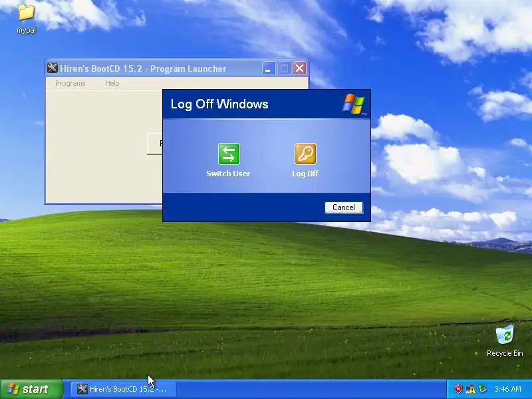Click the Switch User text label
The height and width of the screenshot is (399, 532).
click(228, 174)
